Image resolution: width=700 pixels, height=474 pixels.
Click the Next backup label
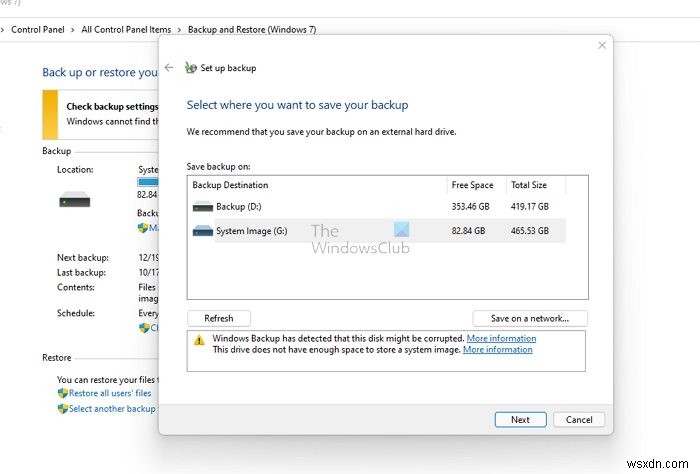(83, 258)
